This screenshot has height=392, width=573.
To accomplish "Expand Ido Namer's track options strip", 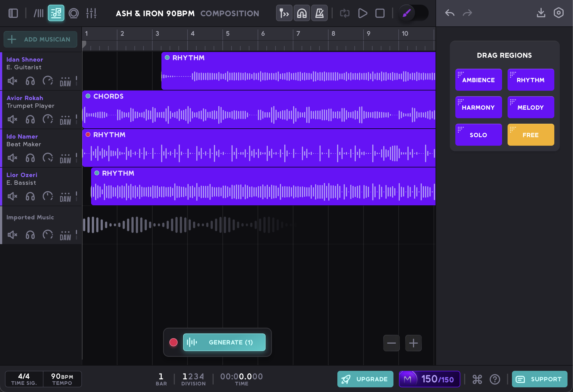I will coord(76,158).
